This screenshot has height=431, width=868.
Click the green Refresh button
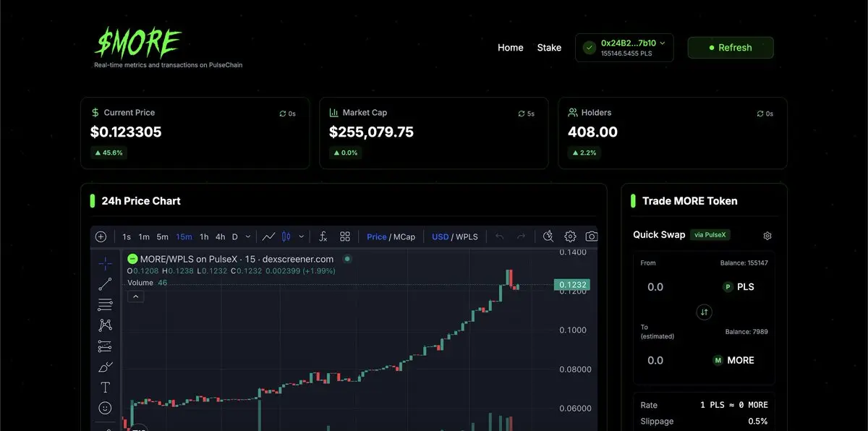[731, 48]
